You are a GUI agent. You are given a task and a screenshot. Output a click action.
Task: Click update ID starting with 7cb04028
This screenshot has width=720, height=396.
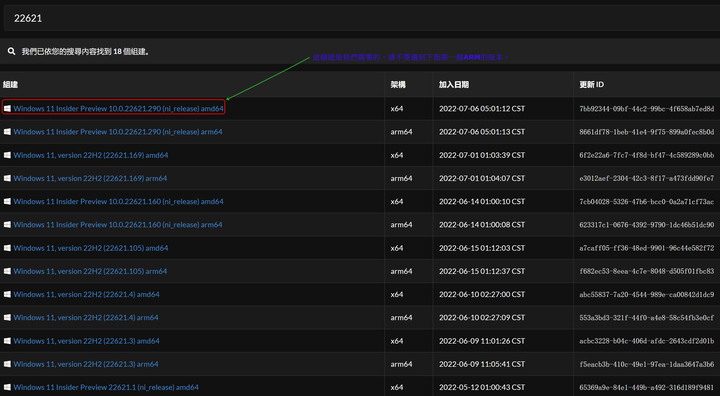point(647,202)
